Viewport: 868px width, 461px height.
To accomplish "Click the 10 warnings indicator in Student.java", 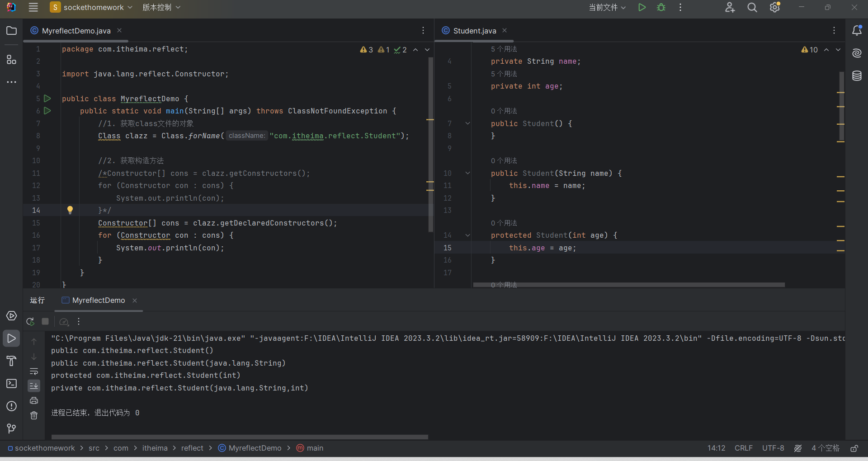I will coord(809,50).
